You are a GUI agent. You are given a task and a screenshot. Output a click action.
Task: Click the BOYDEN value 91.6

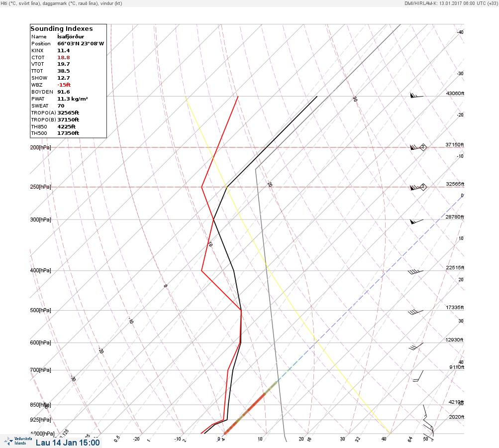point(63,92)
